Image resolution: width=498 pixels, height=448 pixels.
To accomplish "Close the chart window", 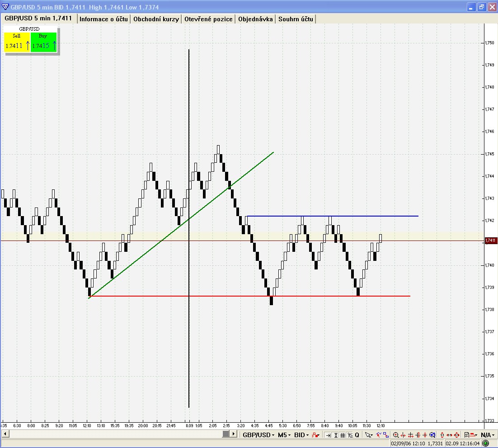I will (x=492, y=7).
